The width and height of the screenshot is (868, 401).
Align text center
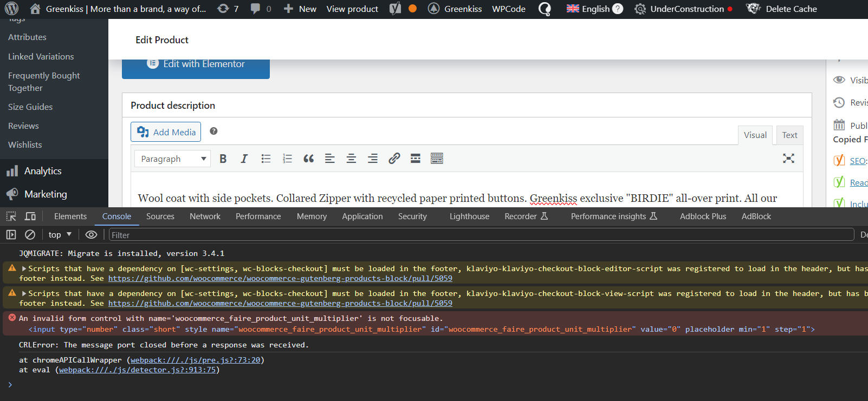(351, 159)
